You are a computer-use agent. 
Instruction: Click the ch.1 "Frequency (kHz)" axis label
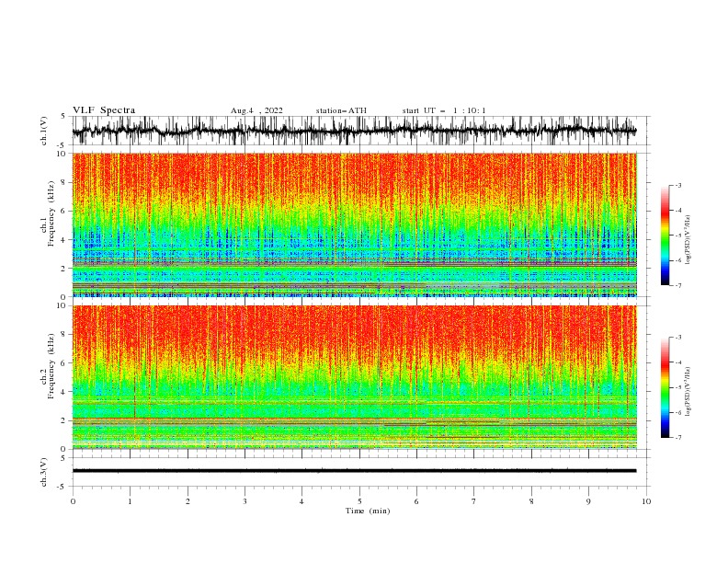click(x=51, y=214)
